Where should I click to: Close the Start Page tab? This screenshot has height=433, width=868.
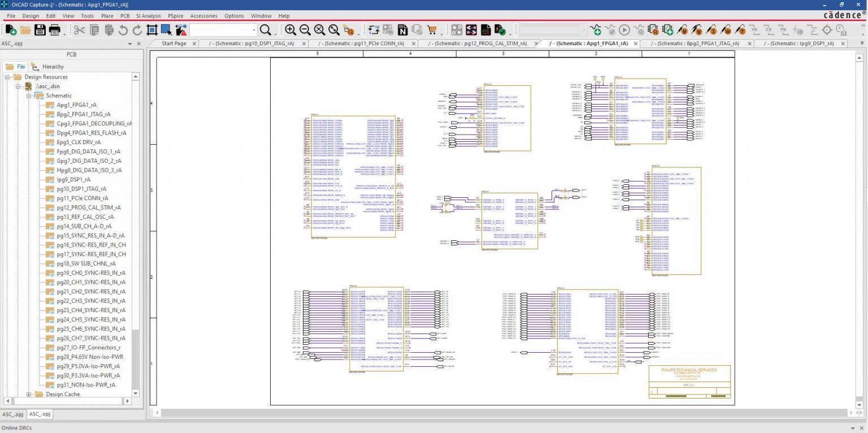[x=194, y=44]
